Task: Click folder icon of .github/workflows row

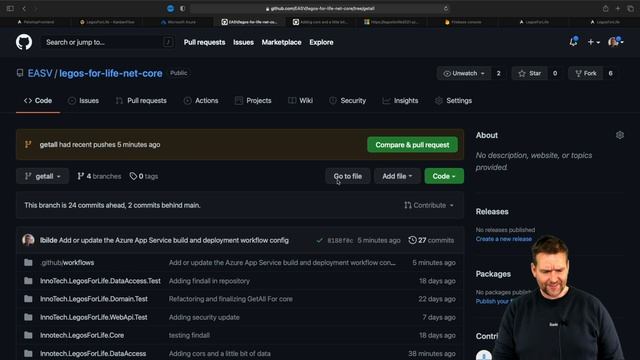Action: click(x=28, y=262)
